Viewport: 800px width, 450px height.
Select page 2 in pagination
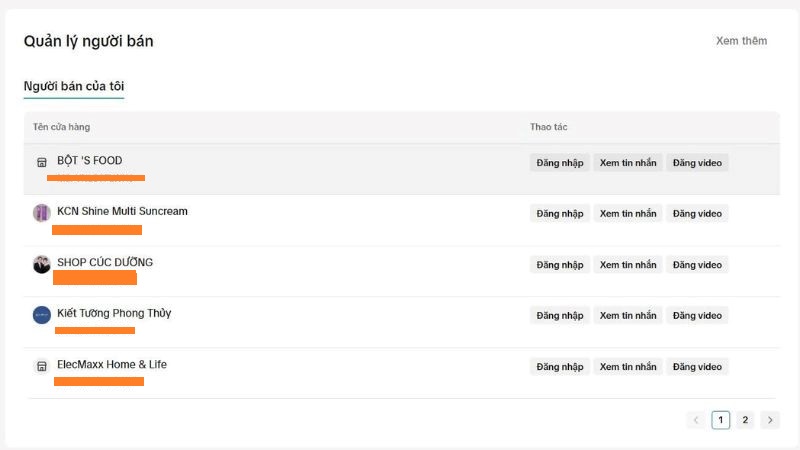pos(745,420)
